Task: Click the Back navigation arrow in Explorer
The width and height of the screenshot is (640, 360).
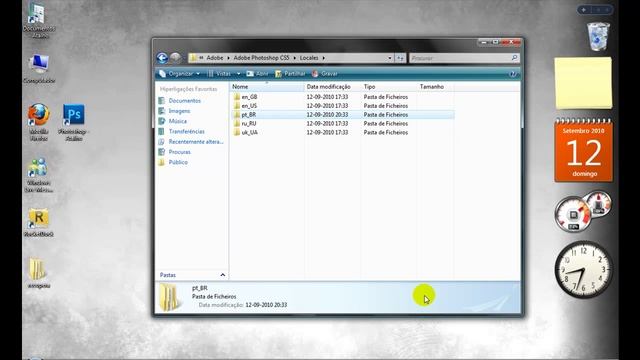Action: click(162, 58)
